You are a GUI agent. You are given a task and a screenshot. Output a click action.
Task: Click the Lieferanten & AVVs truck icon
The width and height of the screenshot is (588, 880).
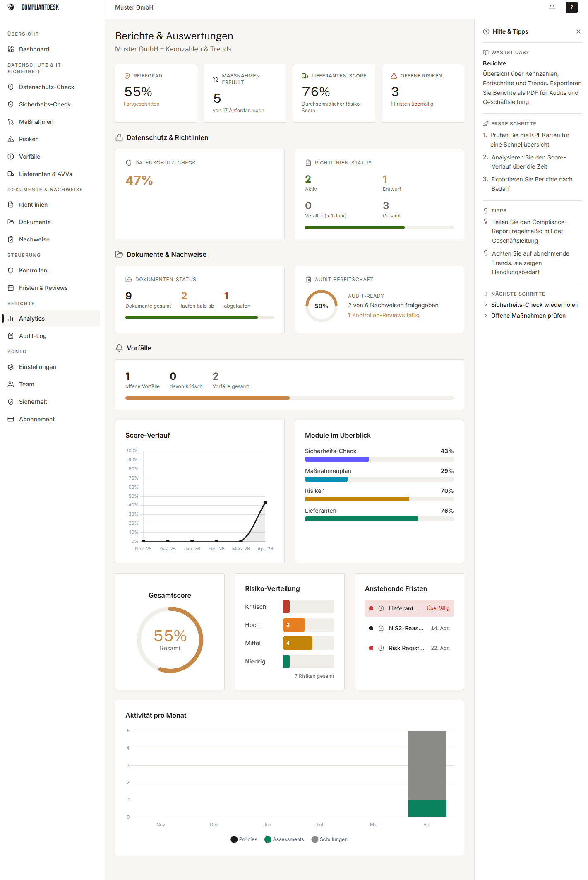coord(11,174)
